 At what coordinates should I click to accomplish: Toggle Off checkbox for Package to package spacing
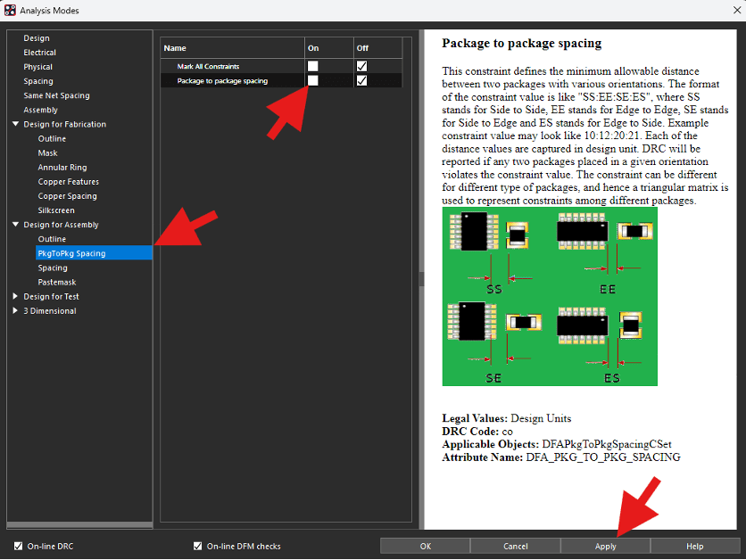click(x=361, y=80)
